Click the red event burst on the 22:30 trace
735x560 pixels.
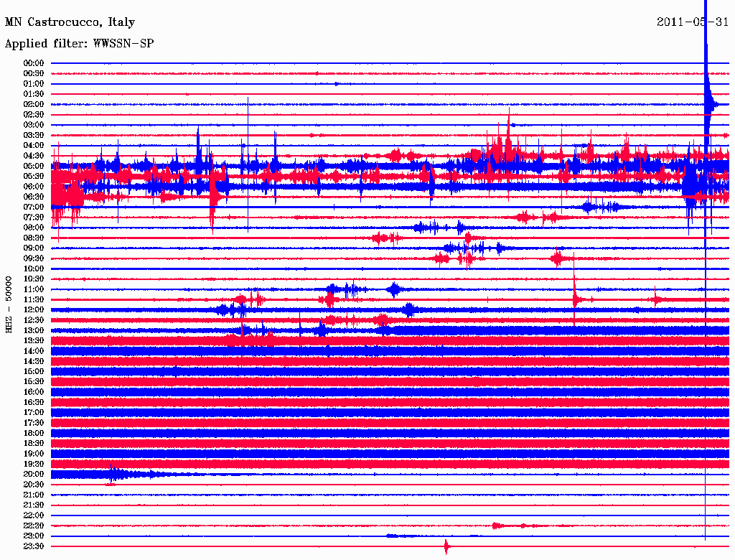[498, 526]
